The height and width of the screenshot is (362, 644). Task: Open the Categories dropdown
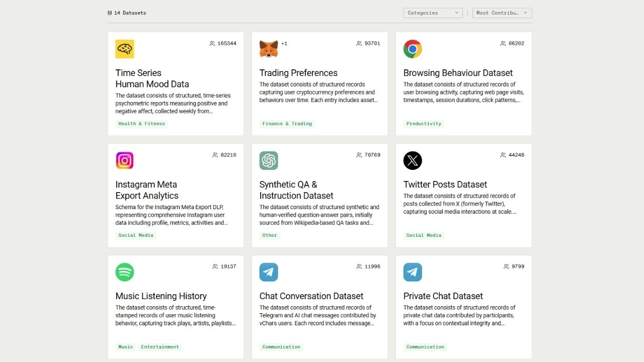(x=433, y=13)
